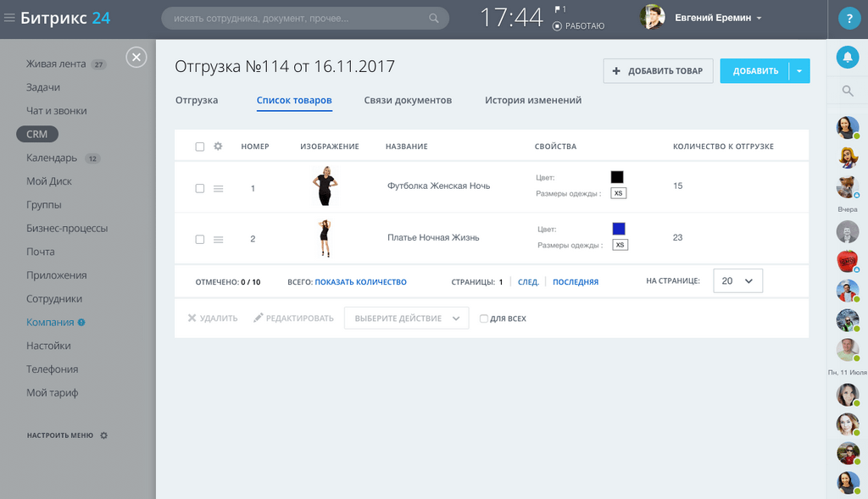Open Чат и звонки in left menu
Screen dimensions: 868x499
click(x=57, y=111)
